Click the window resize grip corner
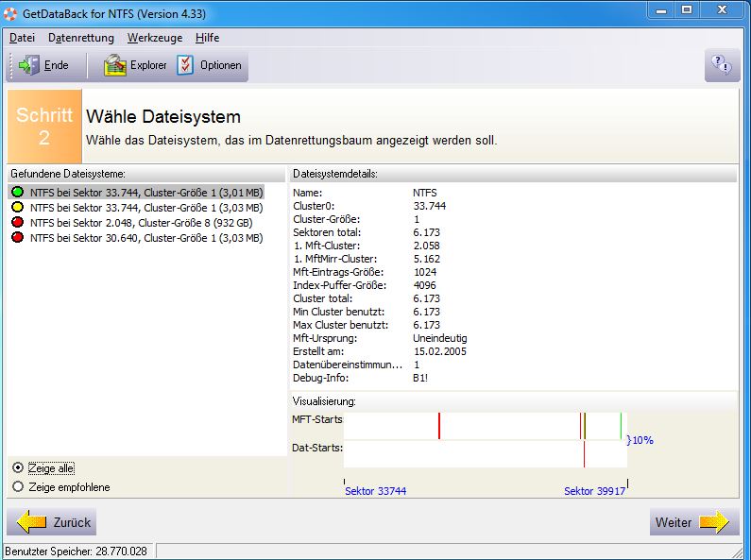Image resolution: width=751 pixels, height=560 pixels. point(738,552)
